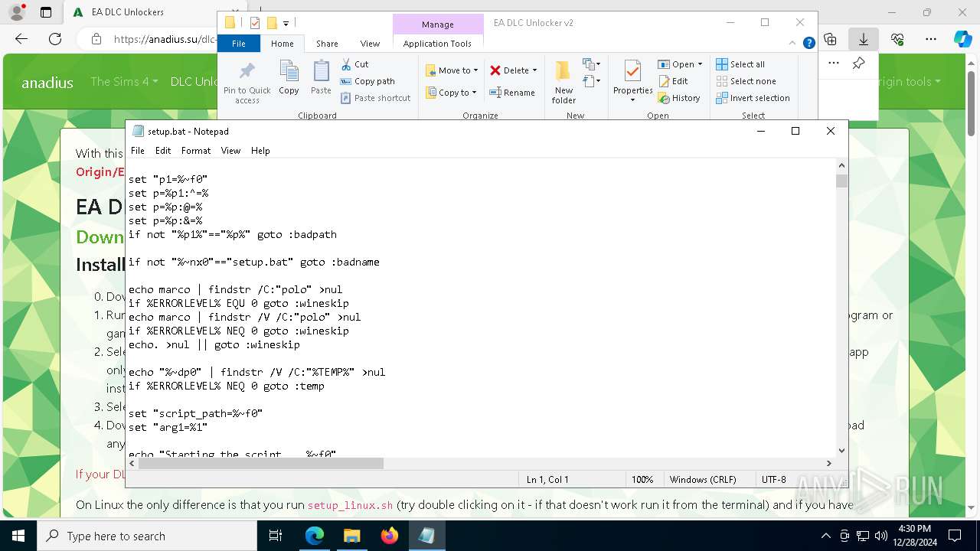Image resolution: width=980 pixels, height=551 pixels.
Task: Click Copy path in Explorer ribbon
Action: tap(367, 81)
